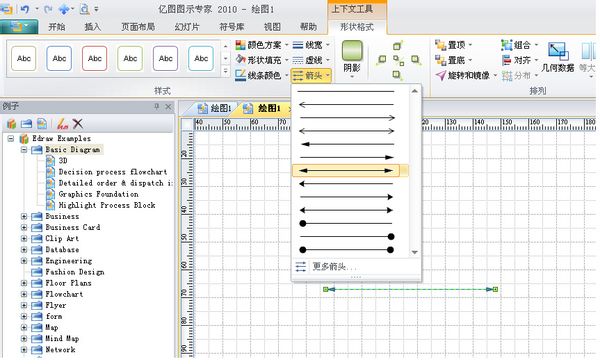
Task: Open the 颜色方案 color scheme dropdown
Action: point(262,45)
